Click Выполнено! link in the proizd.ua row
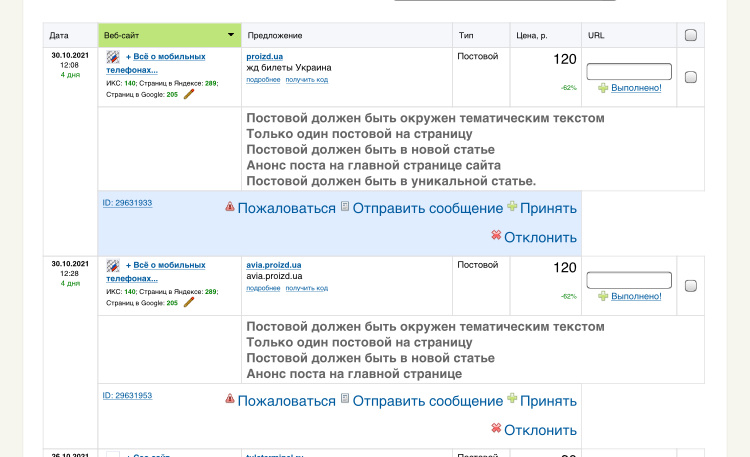This screenshot has height=457, width=750. pyautogui.click(x=636, y=88)
